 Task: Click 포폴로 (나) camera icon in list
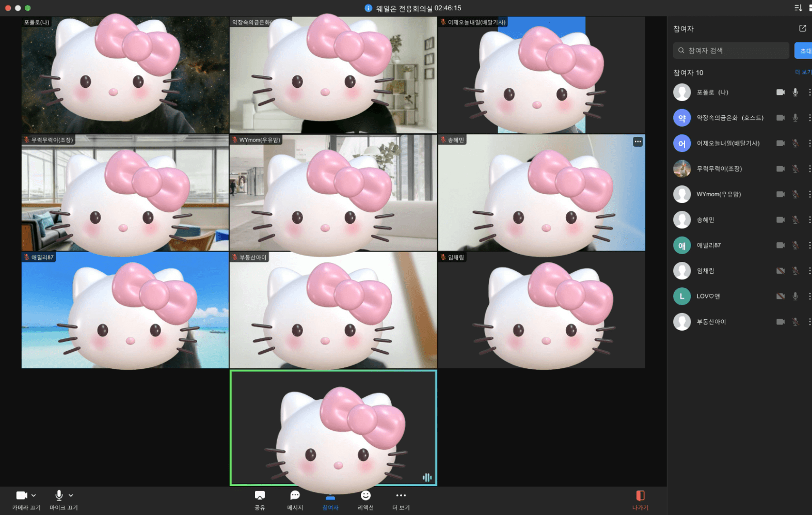(x=781, y=92)
